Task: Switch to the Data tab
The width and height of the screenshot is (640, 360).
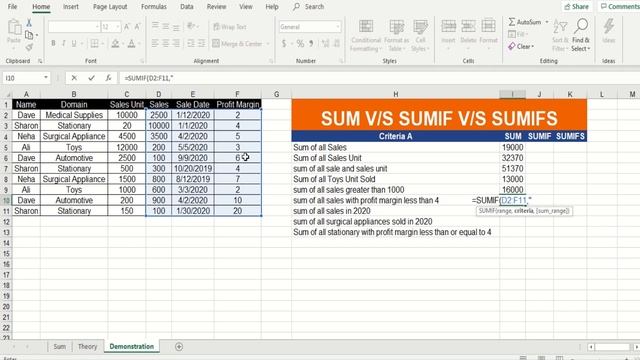Action: click(x=187, y=7)
